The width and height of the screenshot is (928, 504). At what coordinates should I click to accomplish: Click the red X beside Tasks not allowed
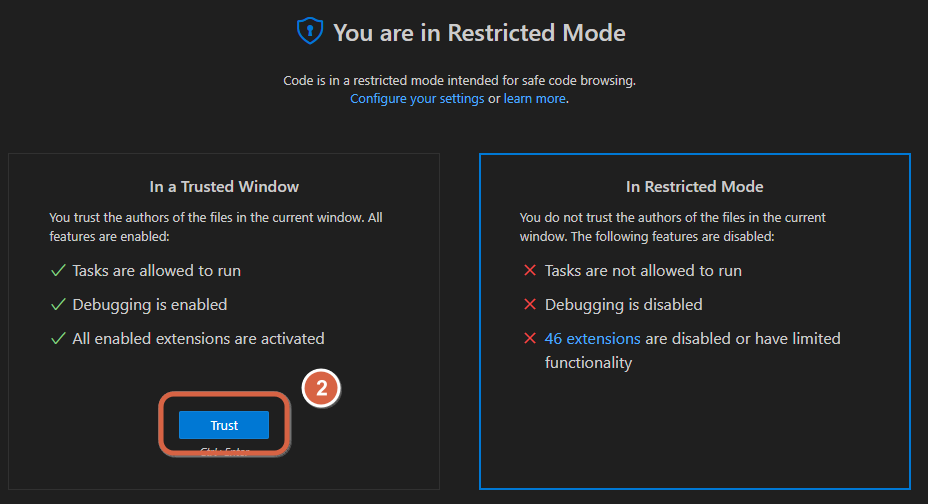[530, 270]
